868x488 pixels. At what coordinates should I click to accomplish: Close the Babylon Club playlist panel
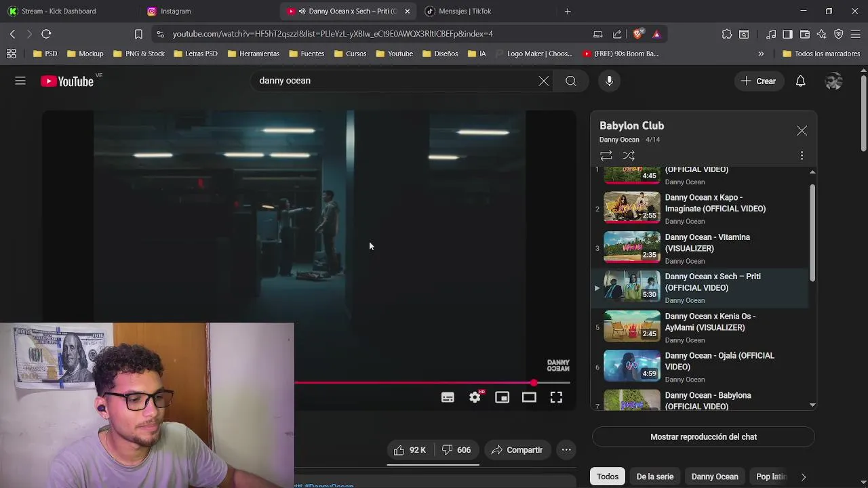click(802, 131)
